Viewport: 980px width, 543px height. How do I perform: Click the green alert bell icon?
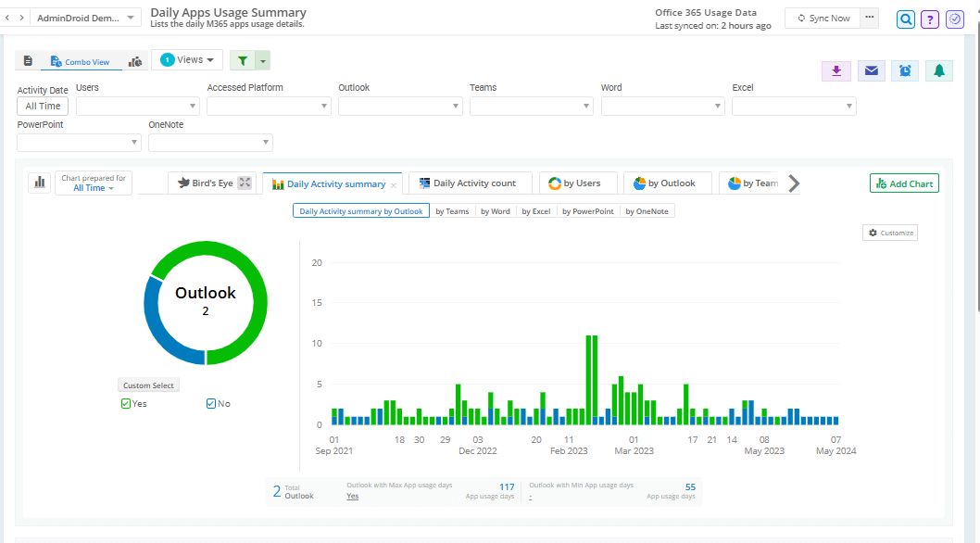(x=939, y=71)
